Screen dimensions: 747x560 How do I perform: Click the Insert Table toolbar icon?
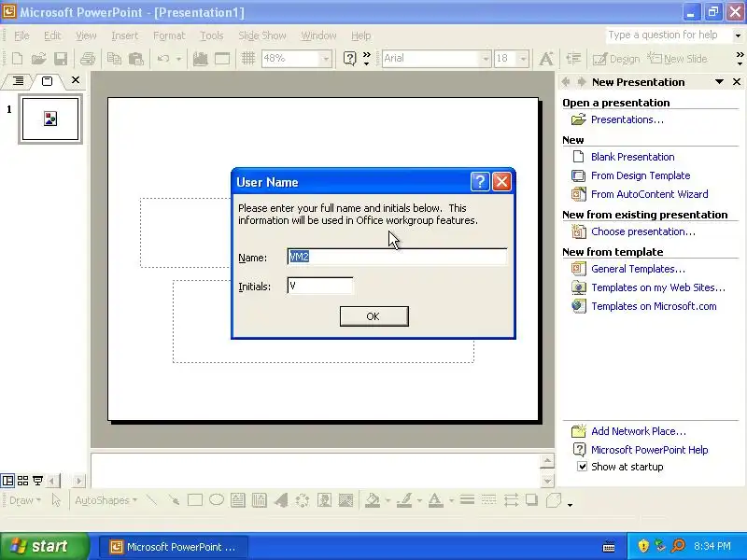click(x=222, y=59)
